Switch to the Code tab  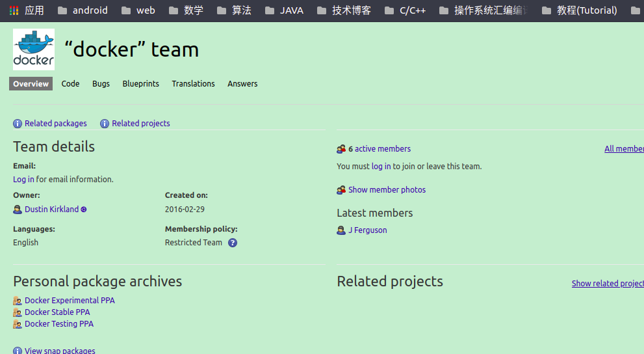tap(70, 83)
